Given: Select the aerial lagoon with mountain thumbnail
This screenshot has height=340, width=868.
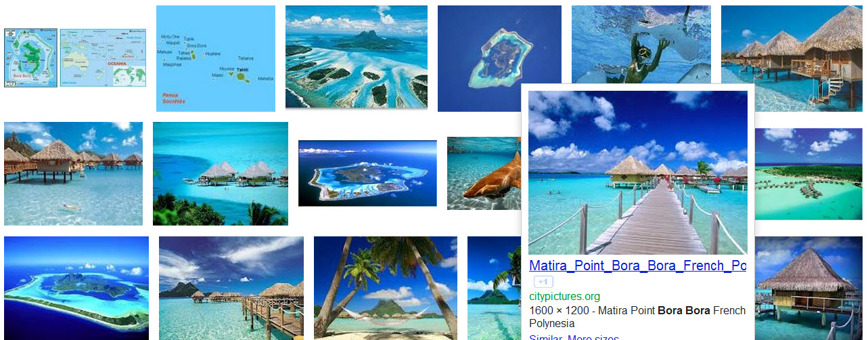Looking at the screenshot, I should 357,57.
